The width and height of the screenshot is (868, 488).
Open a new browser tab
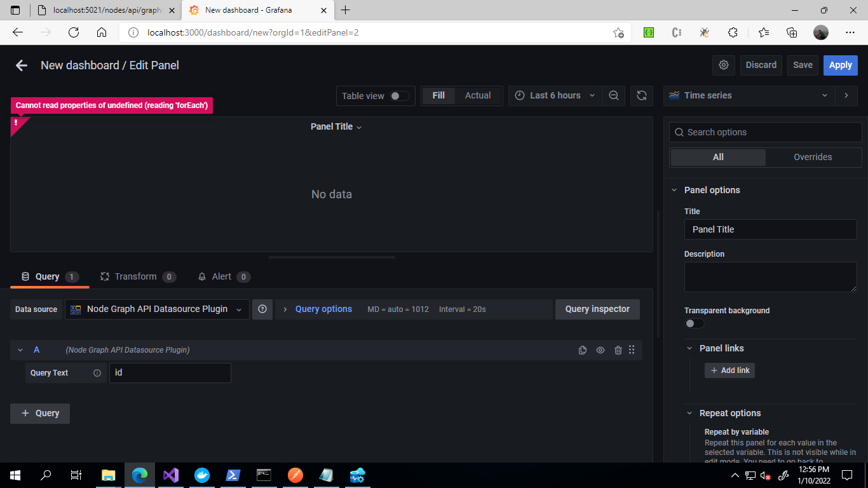tap(346, 10)
